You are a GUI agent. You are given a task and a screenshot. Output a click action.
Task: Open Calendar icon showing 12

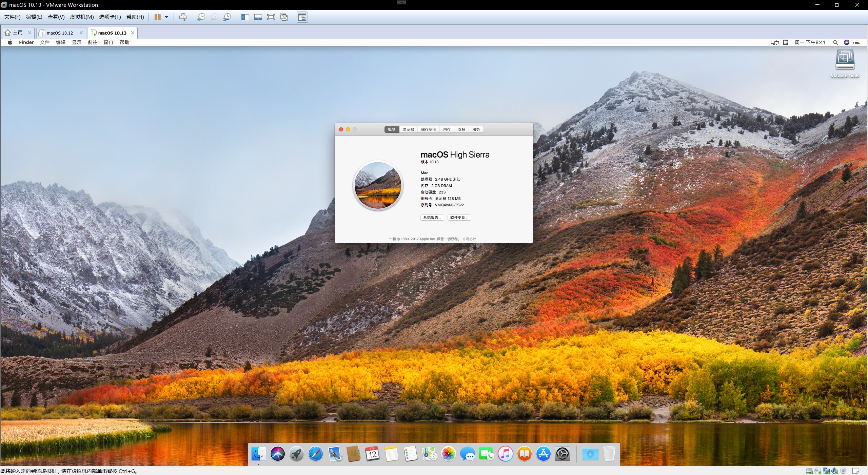pos(372,454)
